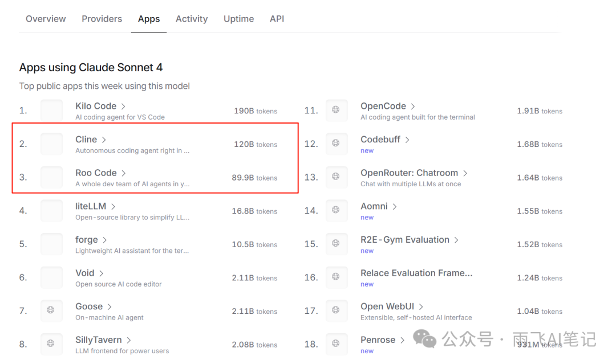Open the Aomni app link
Image resolution: width=616 pixels, height=364 pixels.
pos(374,206)
